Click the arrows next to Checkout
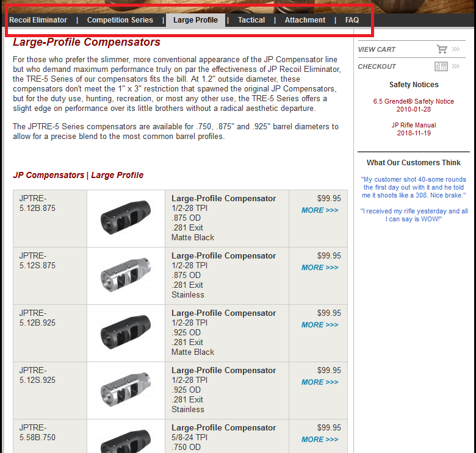 [x=456, y=66]
